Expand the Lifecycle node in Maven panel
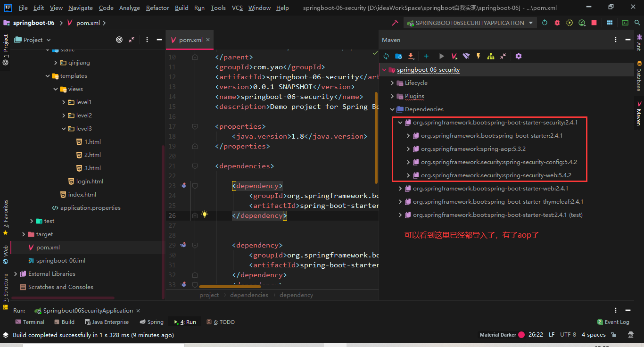The height and width of the screenshot is (347, 644). [392, 83]
